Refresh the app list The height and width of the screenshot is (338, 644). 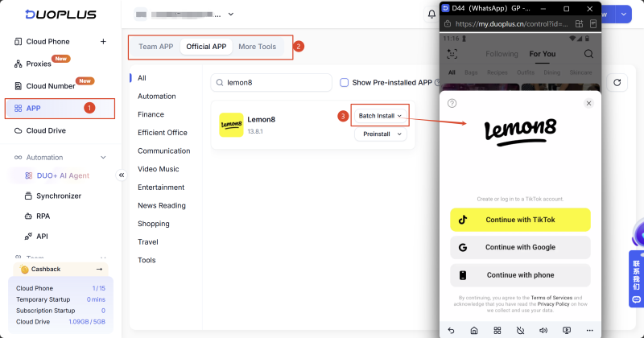[617, 83]
